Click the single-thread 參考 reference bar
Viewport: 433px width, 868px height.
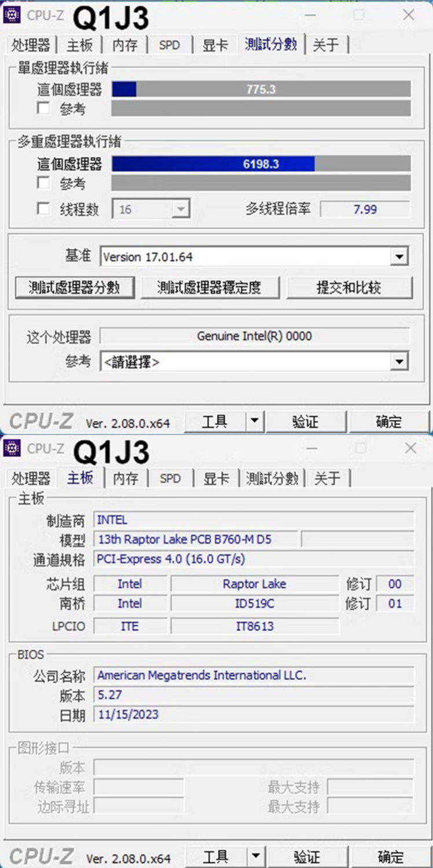(261, 108)
